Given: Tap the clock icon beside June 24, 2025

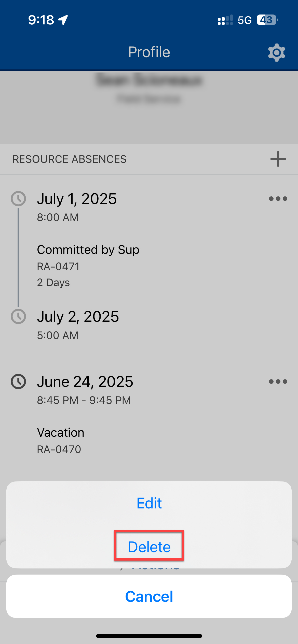Looking at the screenshot, I should [18, 382].
